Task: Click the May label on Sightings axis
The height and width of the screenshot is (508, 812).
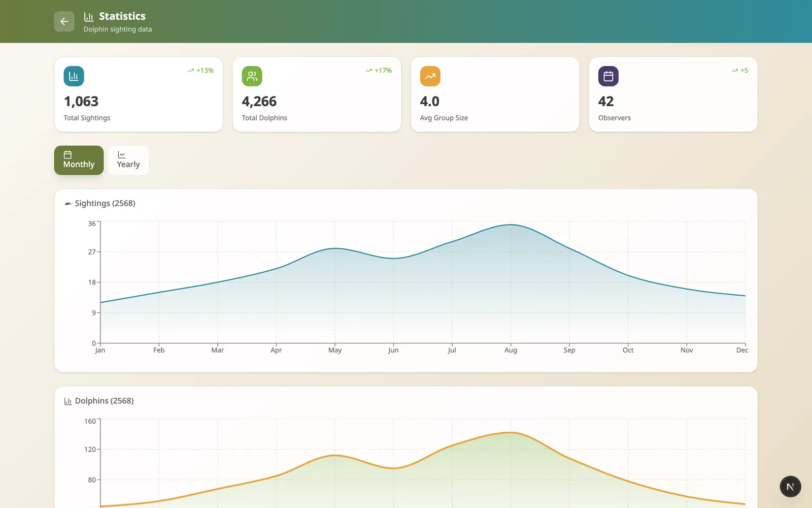Action: point(335,350)
